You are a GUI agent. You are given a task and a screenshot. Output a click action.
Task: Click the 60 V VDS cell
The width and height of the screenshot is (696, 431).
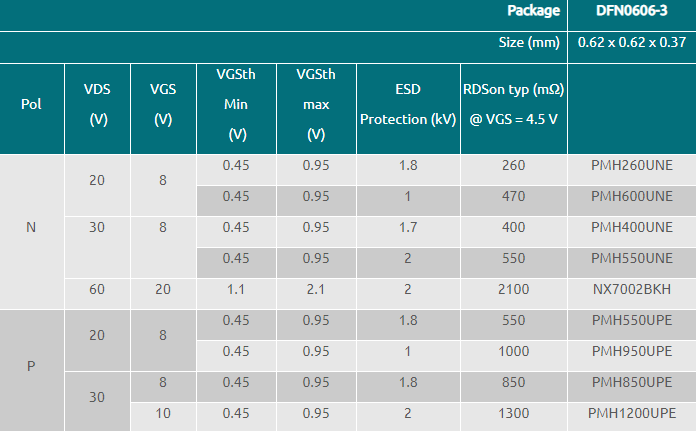98,289
